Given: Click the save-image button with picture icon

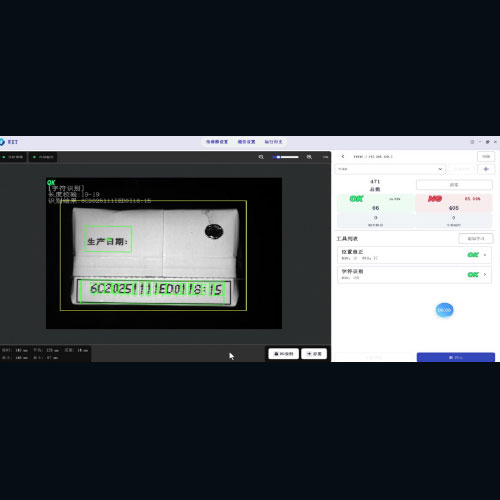Looking at the screenshot, I should tap(283, 354).
